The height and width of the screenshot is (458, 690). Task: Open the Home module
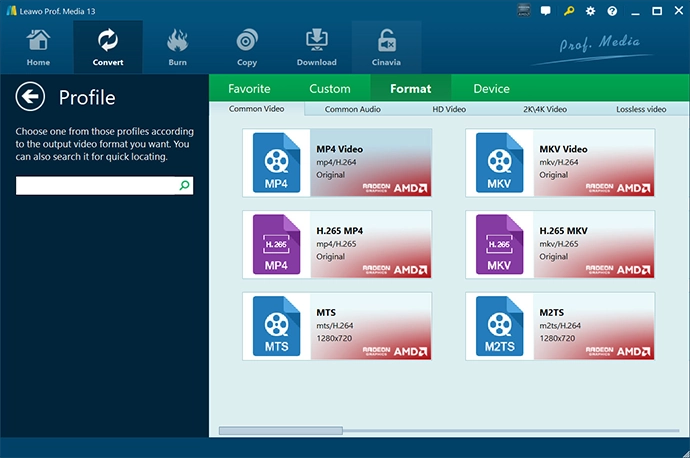click(38, 47)
